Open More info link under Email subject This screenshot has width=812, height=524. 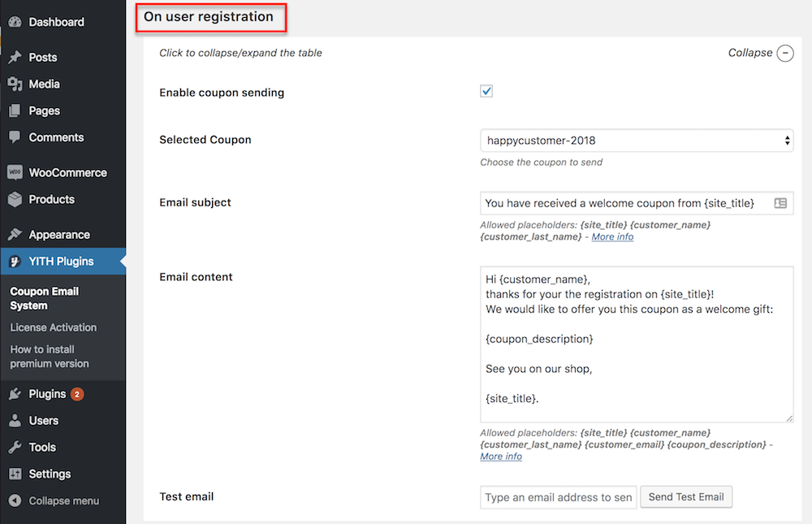(x=612, y=237)
